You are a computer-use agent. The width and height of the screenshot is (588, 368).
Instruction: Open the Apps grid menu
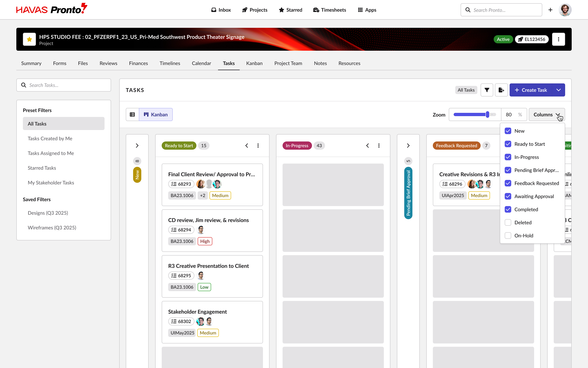[367, 10]
